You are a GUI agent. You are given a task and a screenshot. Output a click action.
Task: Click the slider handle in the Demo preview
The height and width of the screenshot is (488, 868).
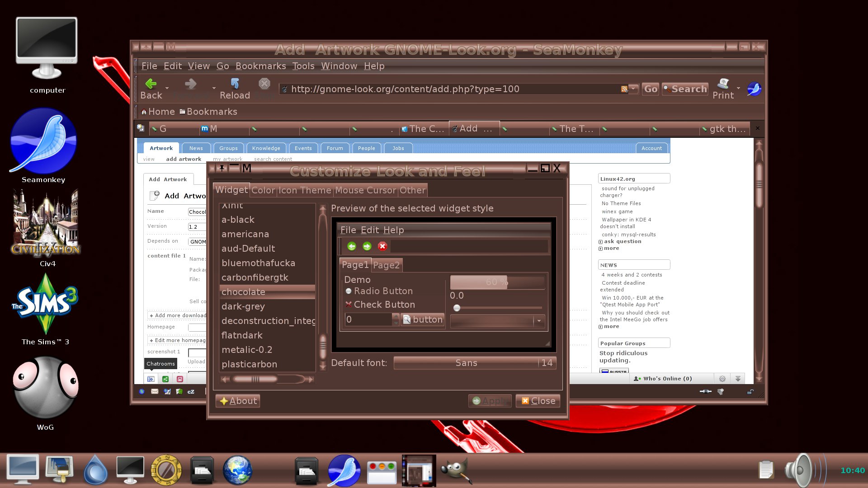pyautogui.click(x=457, y=308)
